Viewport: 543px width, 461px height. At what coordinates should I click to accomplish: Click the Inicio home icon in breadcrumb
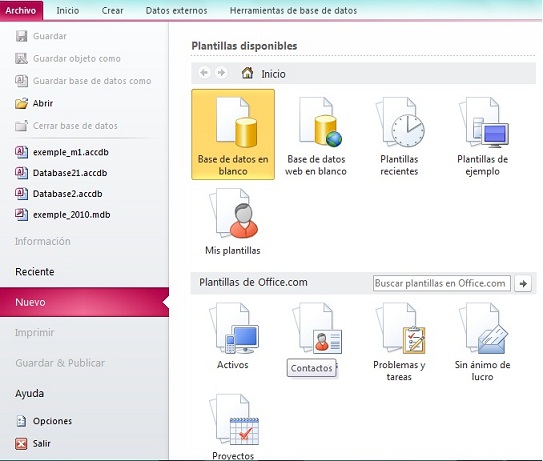[x=247, y=73]
